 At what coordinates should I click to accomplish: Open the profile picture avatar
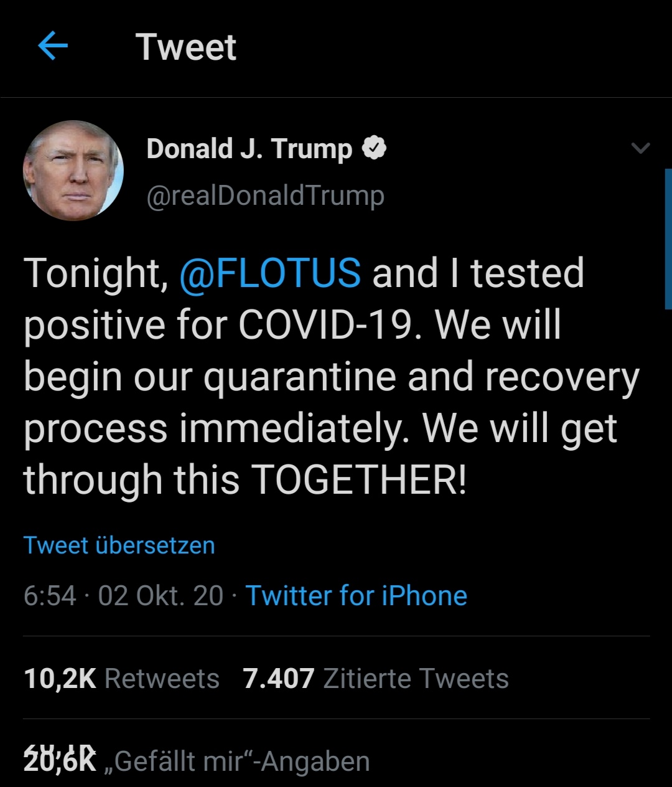coord(73,171)
